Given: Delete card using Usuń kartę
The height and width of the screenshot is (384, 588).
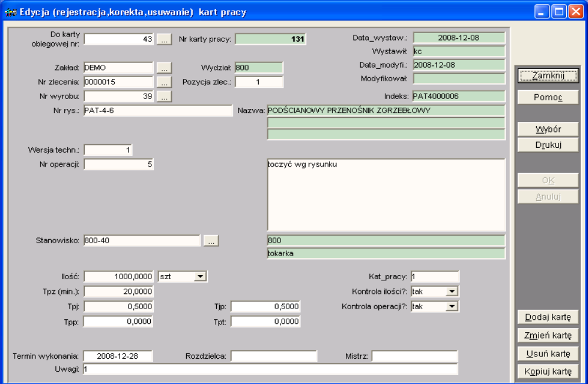Looking at the screenshot, I should pyautogui.click(x=548, y=353).
